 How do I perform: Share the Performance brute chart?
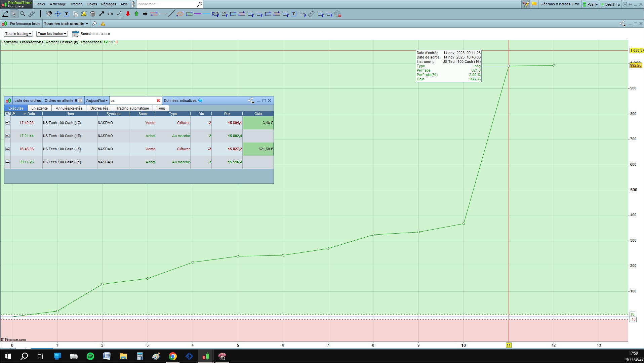click(x=622, y=24)
